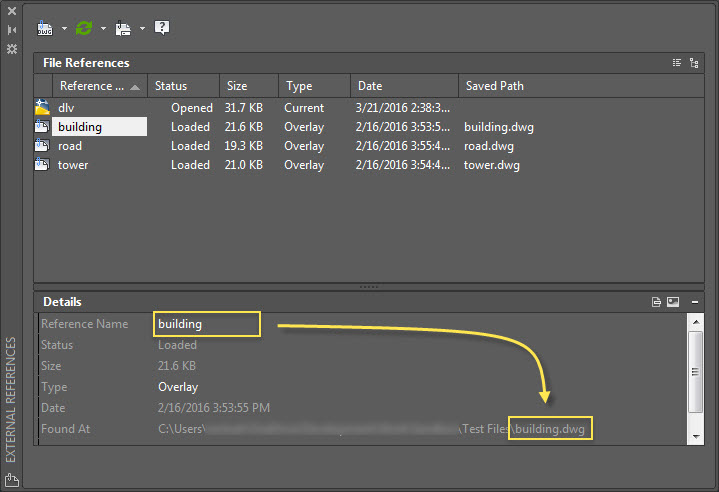Click the 21.6 KB size value in Details
This screenshot has height=492, width=719.
[x=177, y=366]
